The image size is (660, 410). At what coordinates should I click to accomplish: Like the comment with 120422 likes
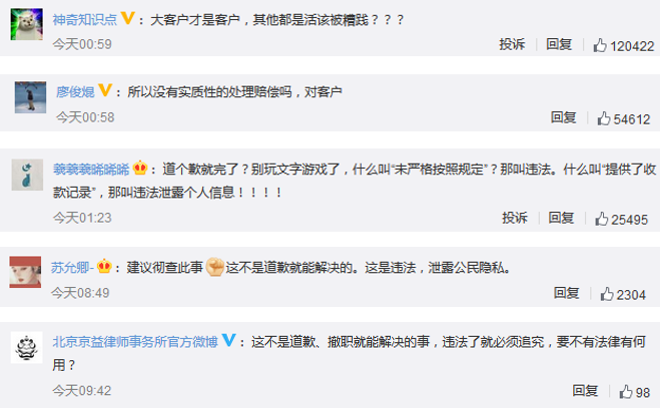(599, 45)
